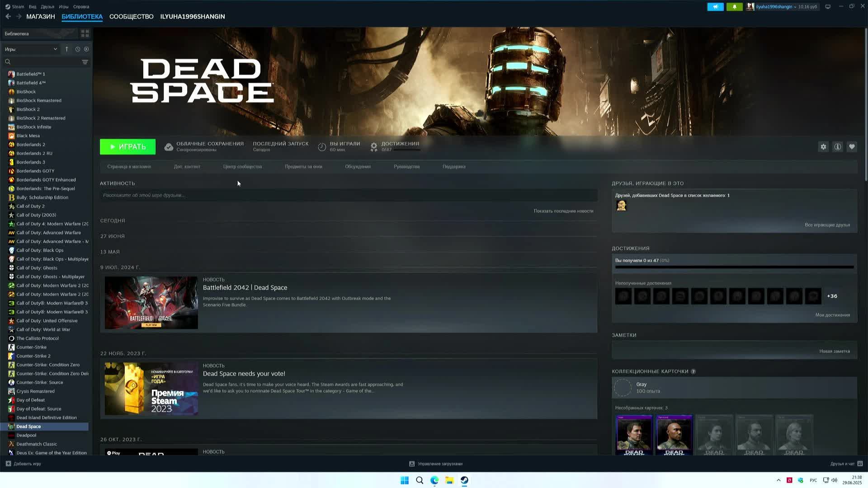Open ОБЛАЧНЫЕ СОХРАНЕНИЯ status
868x488 pixels.
[204, 147]
